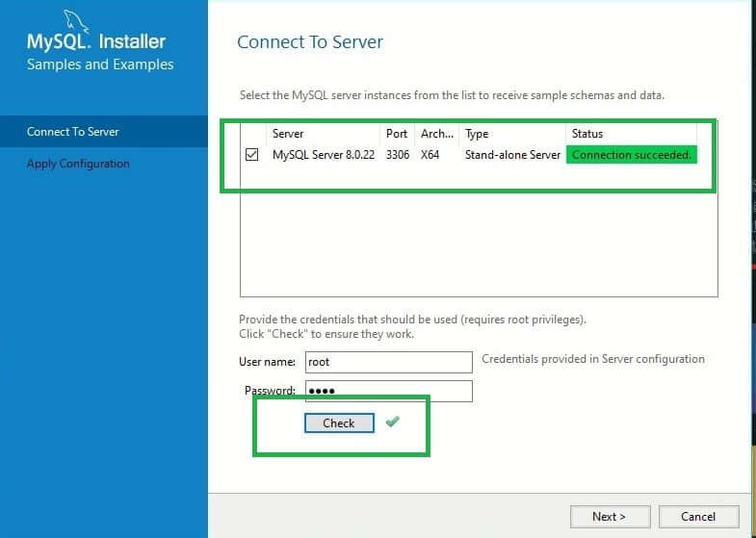
Task: Click the 3306 port value
Action: click(398, 155)
